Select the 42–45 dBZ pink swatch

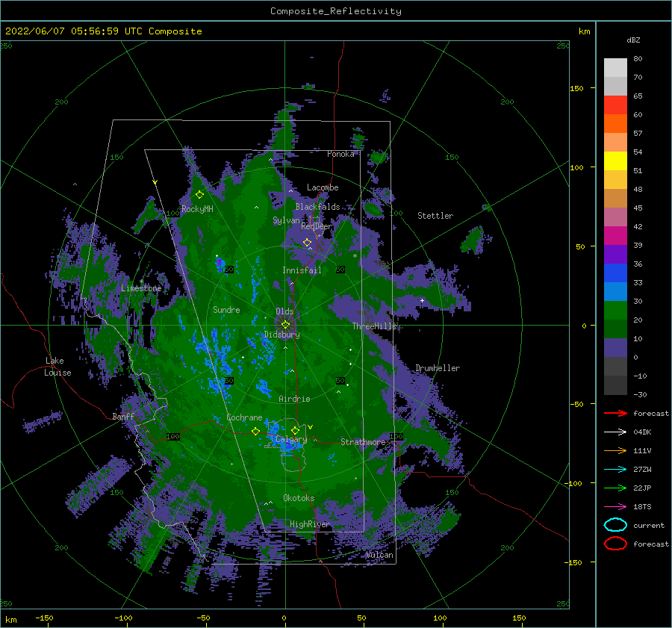615,217
